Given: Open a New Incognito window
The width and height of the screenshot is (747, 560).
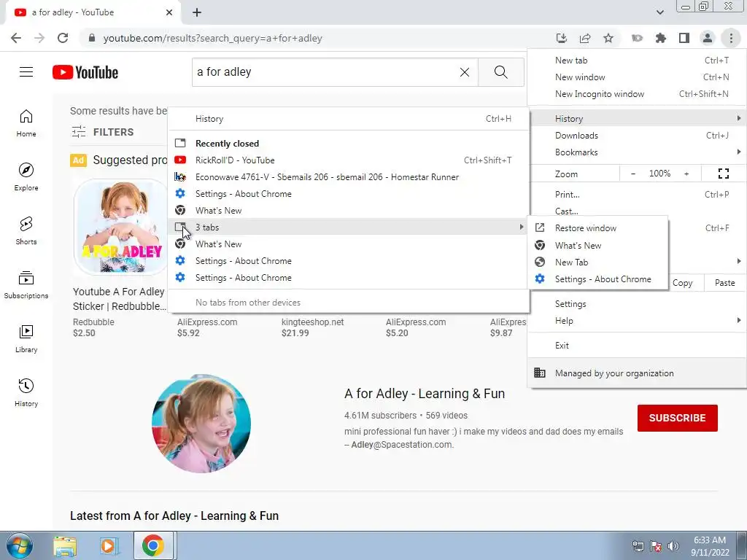Looking at the screenshot, I should tap(636, 94).
